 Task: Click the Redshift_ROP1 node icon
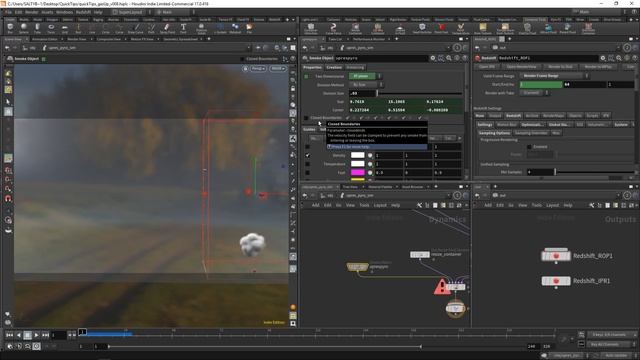(556, 256)
